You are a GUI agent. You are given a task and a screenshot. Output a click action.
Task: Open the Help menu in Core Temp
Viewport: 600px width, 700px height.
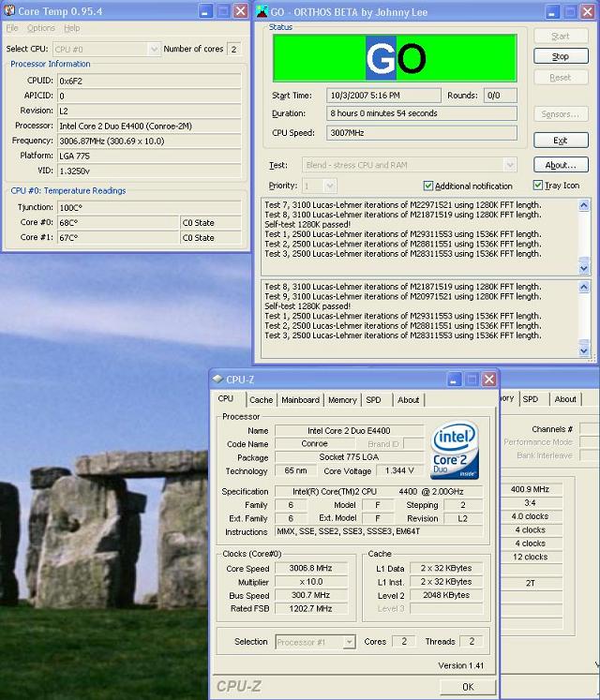(x=72, y=28)
